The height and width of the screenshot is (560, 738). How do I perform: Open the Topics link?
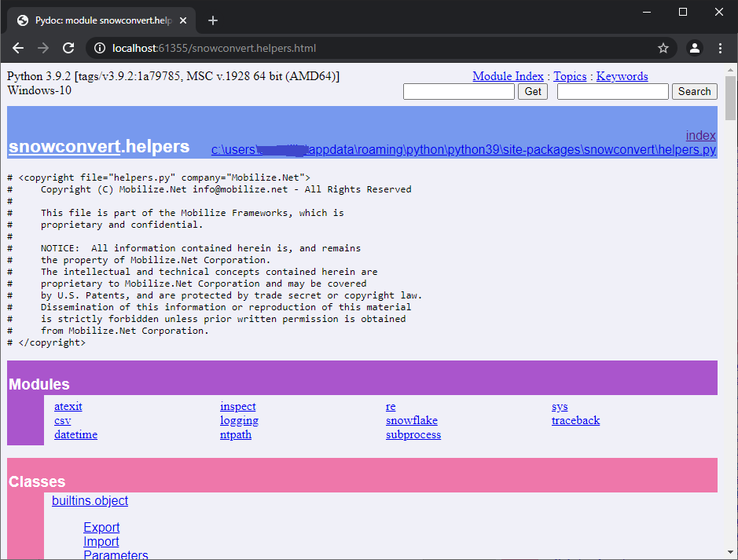pyautogui.click(x=570, y=76)
